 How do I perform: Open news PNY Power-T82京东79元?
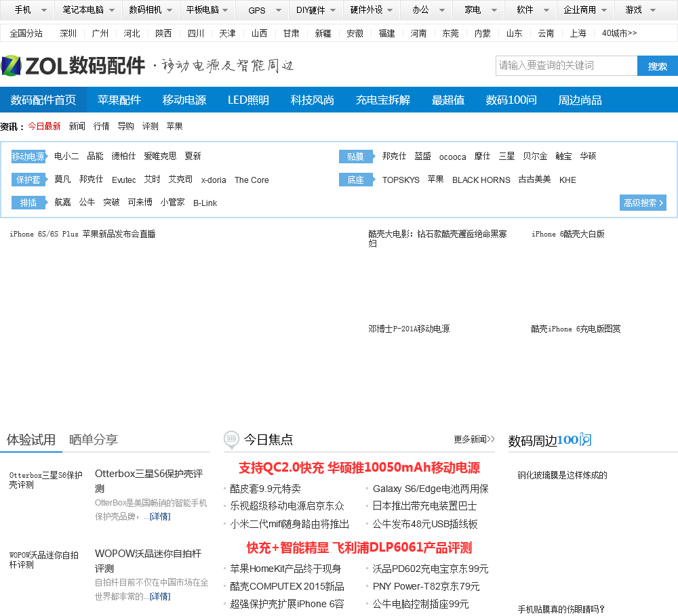click(x=426, y=587)
